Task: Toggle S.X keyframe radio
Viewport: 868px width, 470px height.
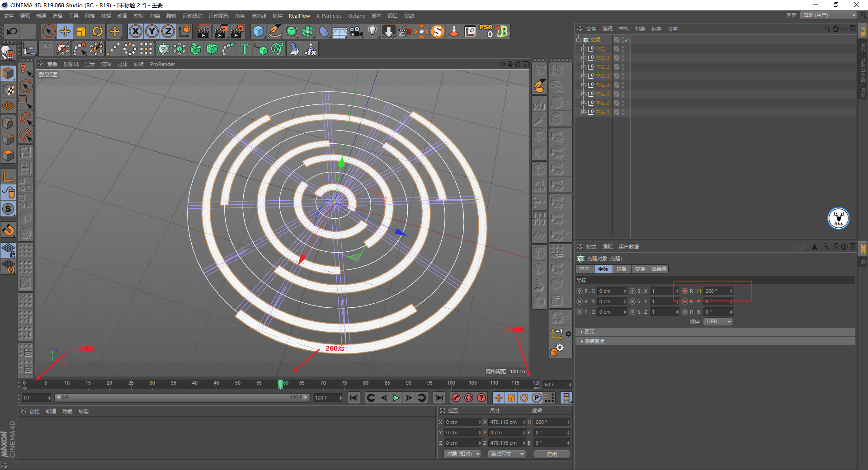Action: 632,291
